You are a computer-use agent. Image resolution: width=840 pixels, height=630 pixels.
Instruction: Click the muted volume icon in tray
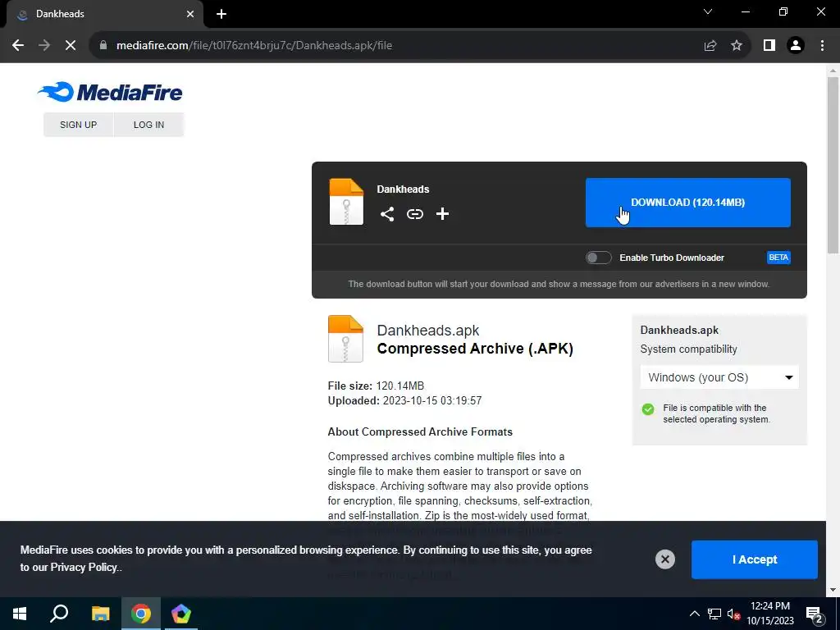click(x=733, y=614)
